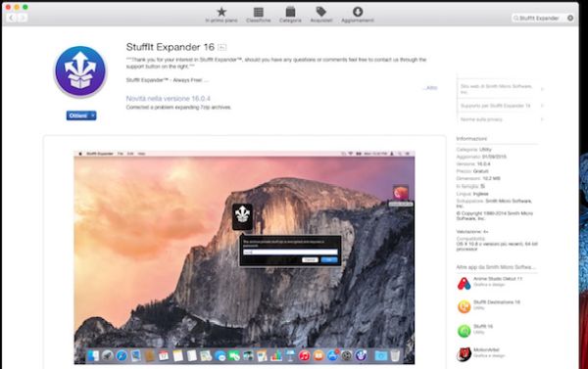Click the Copyright Smith Micro Software notice
588x369 pixels.
[x=495, y=215]
